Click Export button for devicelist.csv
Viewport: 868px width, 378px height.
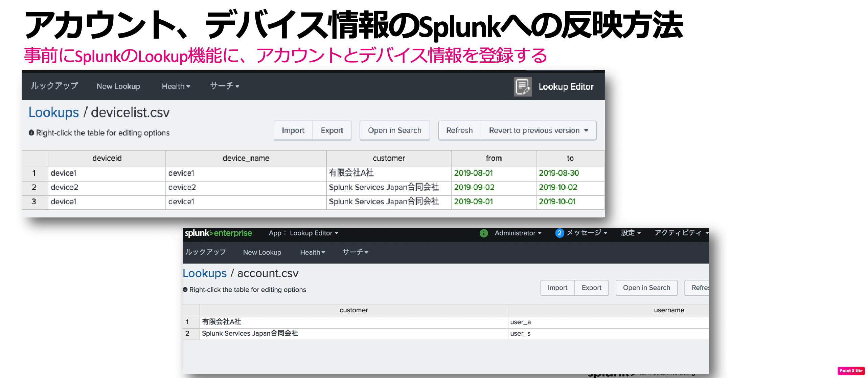(332, 130)
